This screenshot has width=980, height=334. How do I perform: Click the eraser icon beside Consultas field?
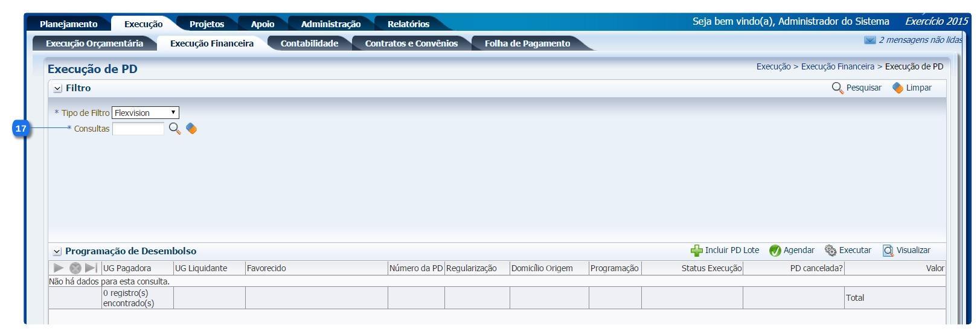[191, 129]
